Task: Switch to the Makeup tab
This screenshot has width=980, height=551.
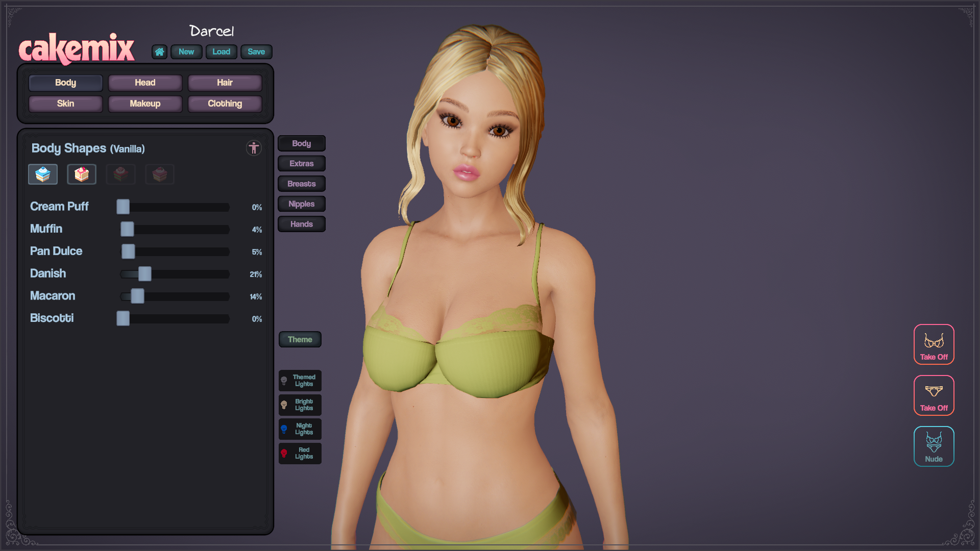Action: pyautogui.click(x=145, y=104)
